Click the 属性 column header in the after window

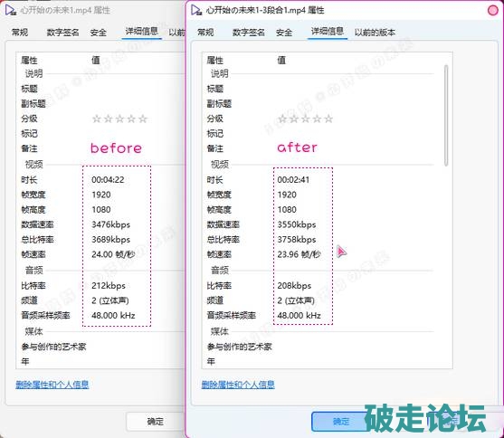tap(214, 60)
